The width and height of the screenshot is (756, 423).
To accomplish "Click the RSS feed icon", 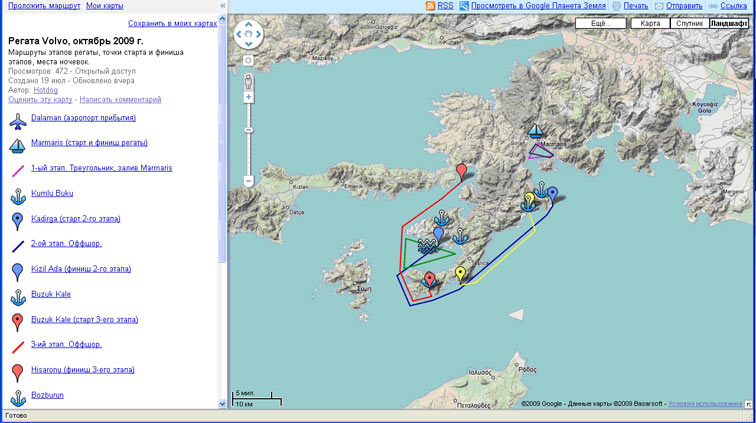I will [x=430, y=6].
